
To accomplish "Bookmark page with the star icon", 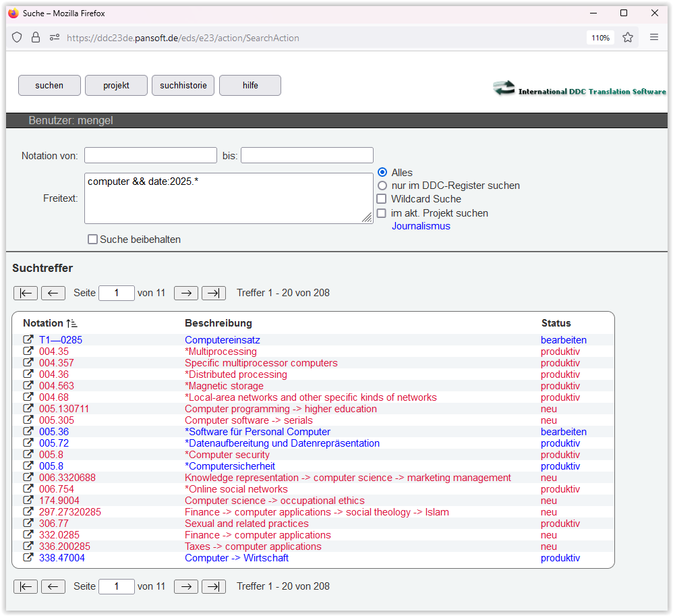I will pyautogui.click(x=628, y=38).
